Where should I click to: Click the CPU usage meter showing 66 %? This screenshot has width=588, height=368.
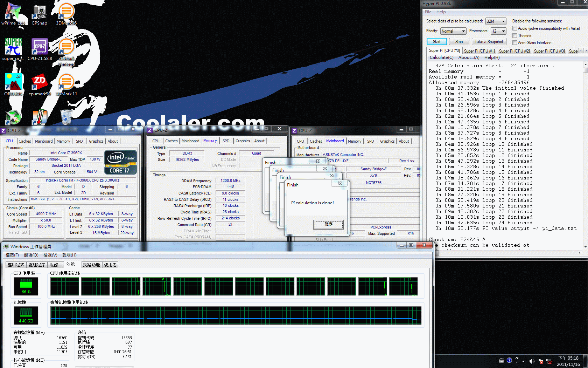pos(26,286)
